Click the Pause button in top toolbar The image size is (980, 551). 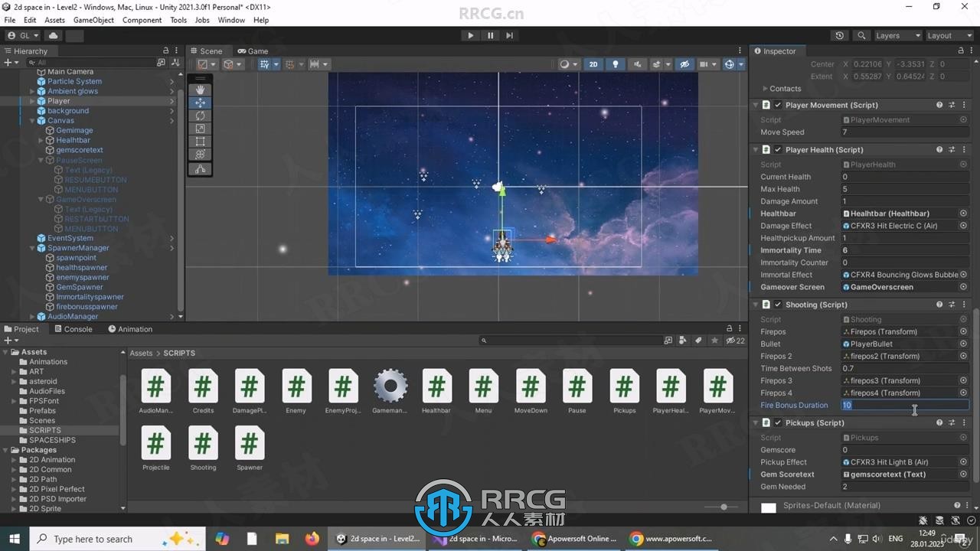pyautogui.click(x=490, y=35)
